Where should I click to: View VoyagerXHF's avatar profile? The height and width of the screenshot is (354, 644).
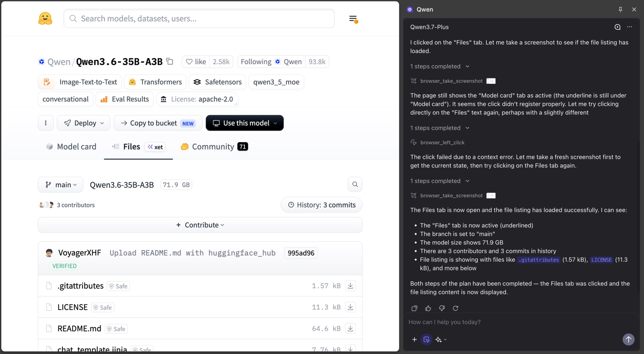click(49, 253)
